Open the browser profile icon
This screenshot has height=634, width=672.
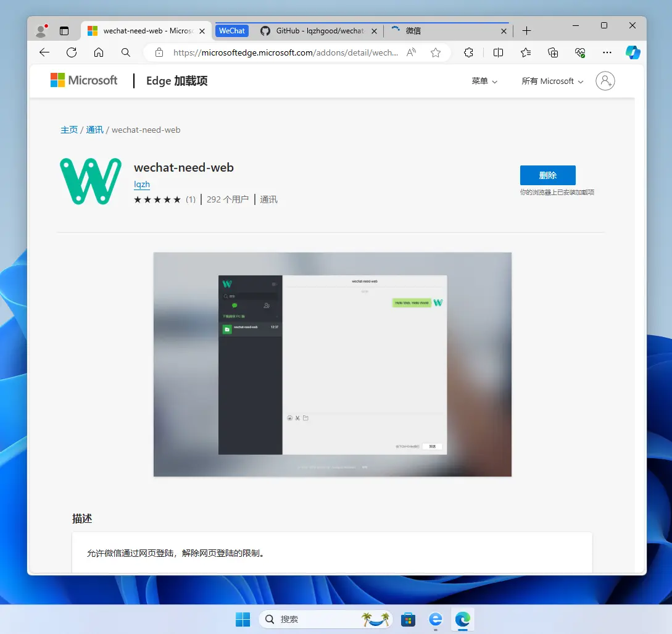pos(41,31)
